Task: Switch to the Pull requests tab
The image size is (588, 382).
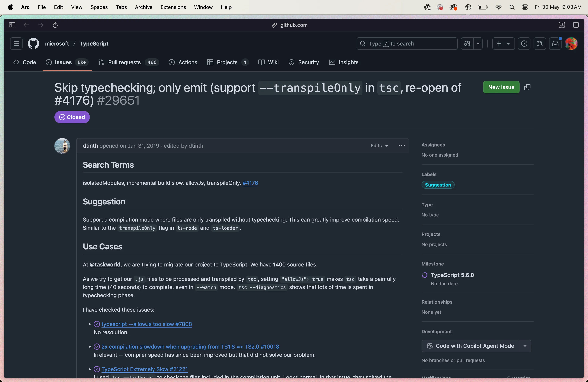Action: coord(129,62)
